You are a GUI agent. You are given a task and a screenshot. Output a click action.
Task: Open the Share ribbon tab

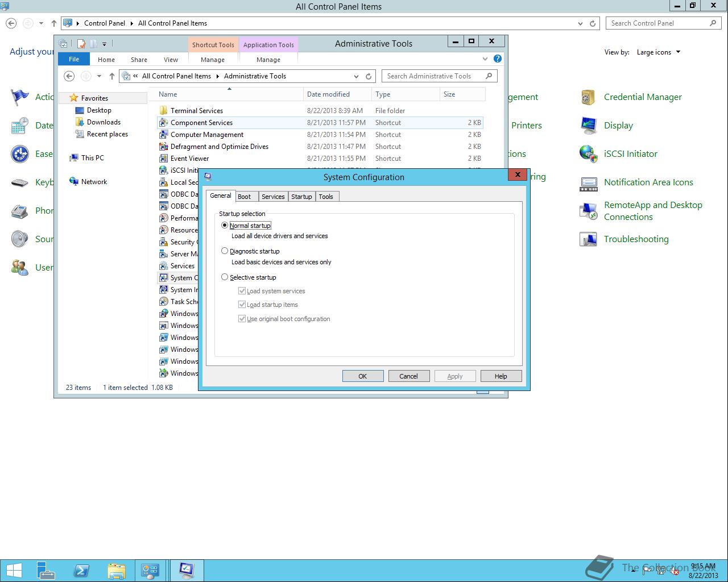click(x=139, y=60)
